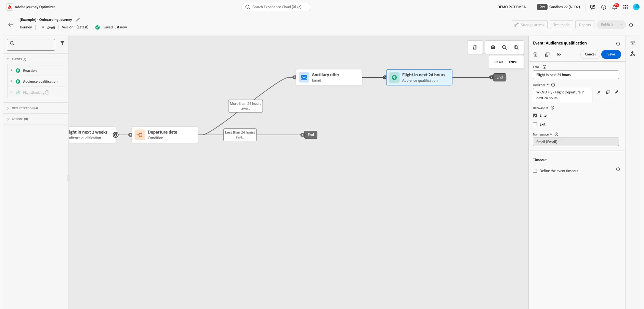Click the Save button
Screen dimensions: 644x309
(611, 54)
